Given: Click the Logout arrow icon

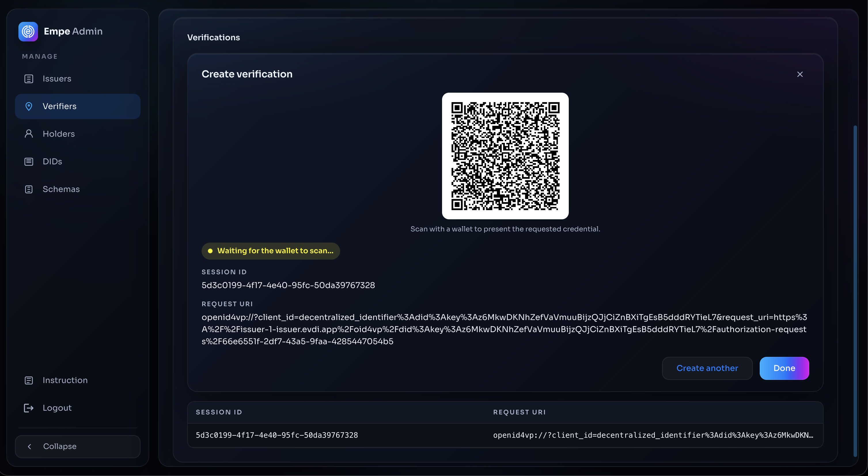Looking at the screenshot, I should pos(29,408).
